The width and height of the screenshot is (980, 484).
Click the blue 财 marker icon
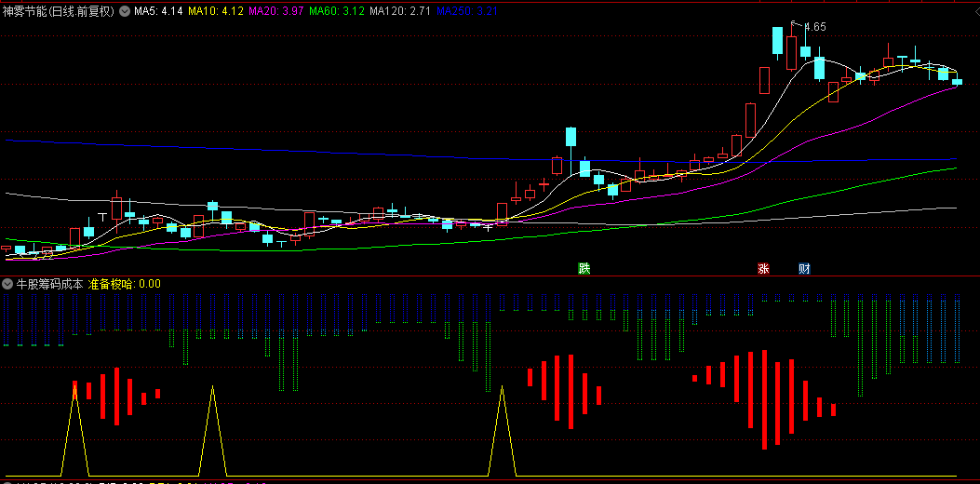[804, 269]
